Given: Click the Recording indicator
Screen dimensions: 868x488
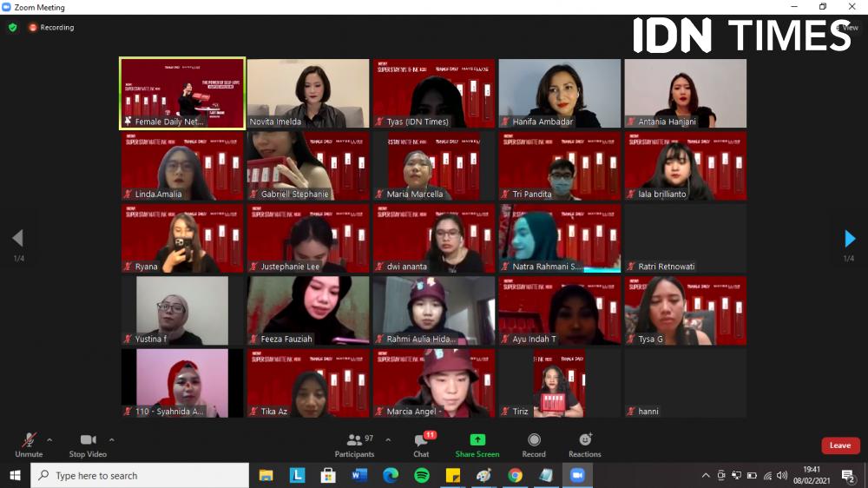Looking at the screenshot, I should 51,27.
